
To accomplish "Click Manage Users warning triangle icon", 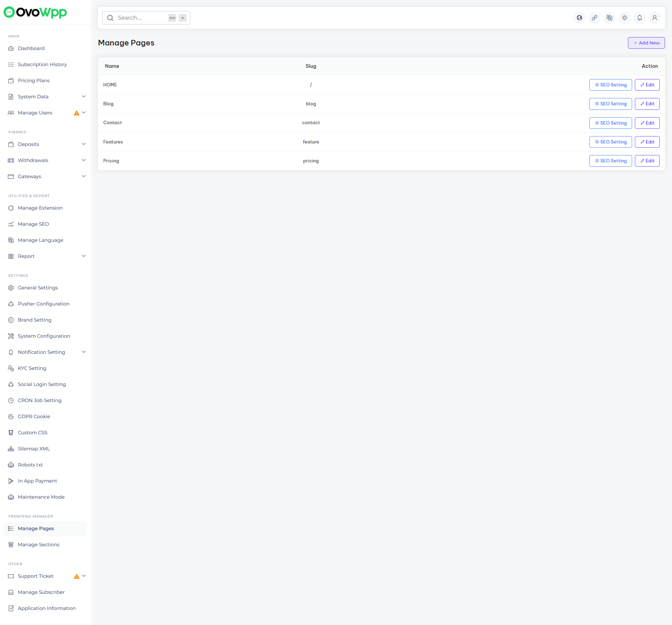I will tap(76, 113).
